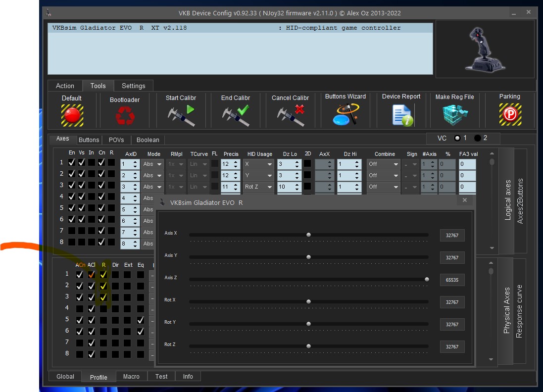
Task: Switch to the Macro bottom tab
Action: [132, 377]
